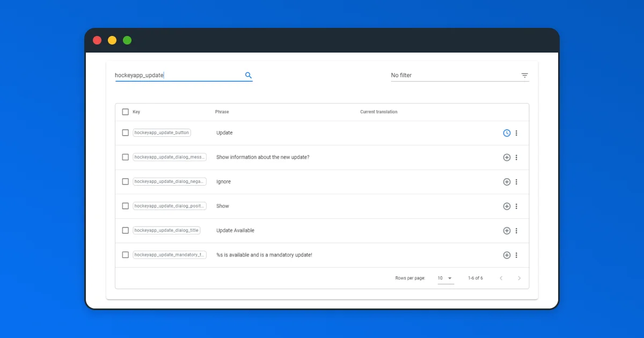This screenshot has width=644, height=338.
Task: Add translation for mandatory update phrase
Action: (507, 255)
